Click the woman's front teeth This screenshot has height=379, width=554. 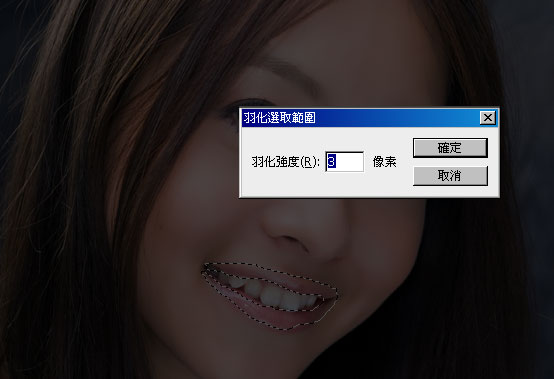272,295
